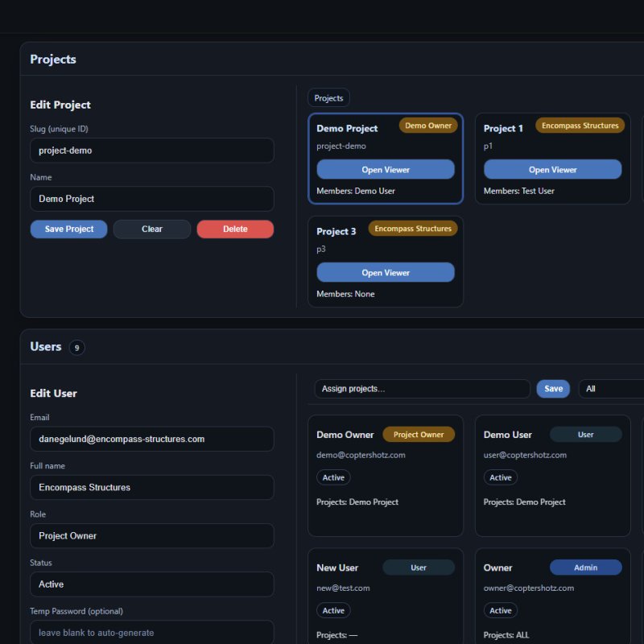Viewport: 644px width, 644px height.
Task: Click the Slug unique ID input field
Action: click(151, 150)
